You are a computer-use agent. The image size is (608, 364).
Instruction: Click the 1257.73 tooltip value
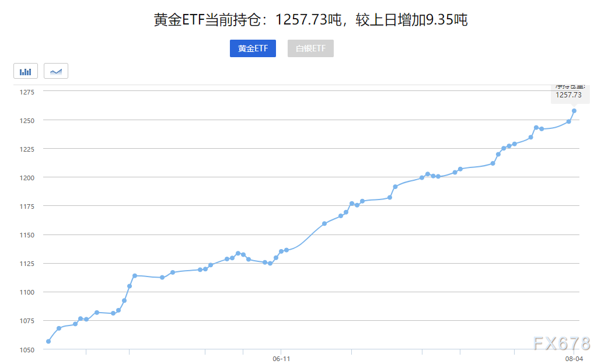[x=568, y=95]
